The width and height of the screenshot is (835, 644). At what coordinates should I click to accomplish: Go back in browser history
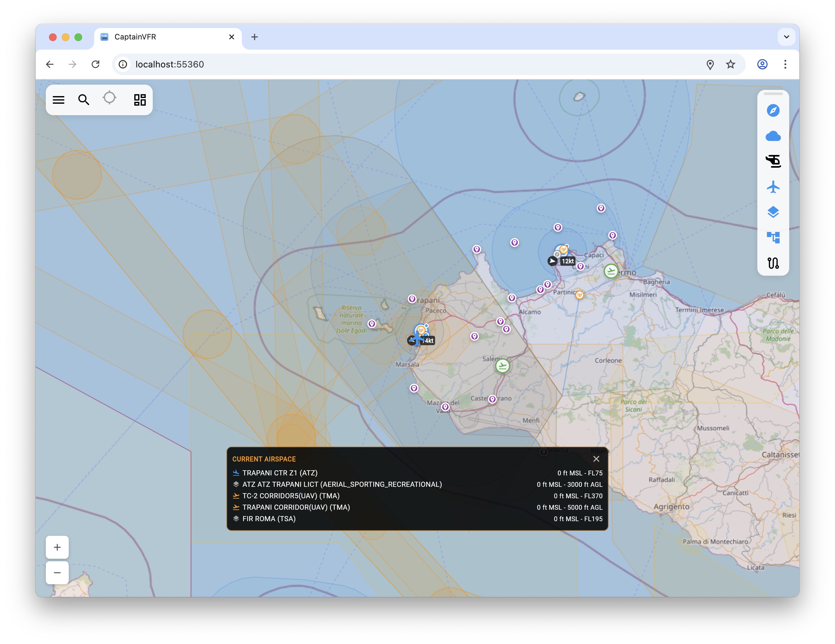click(x=50, y=64)
